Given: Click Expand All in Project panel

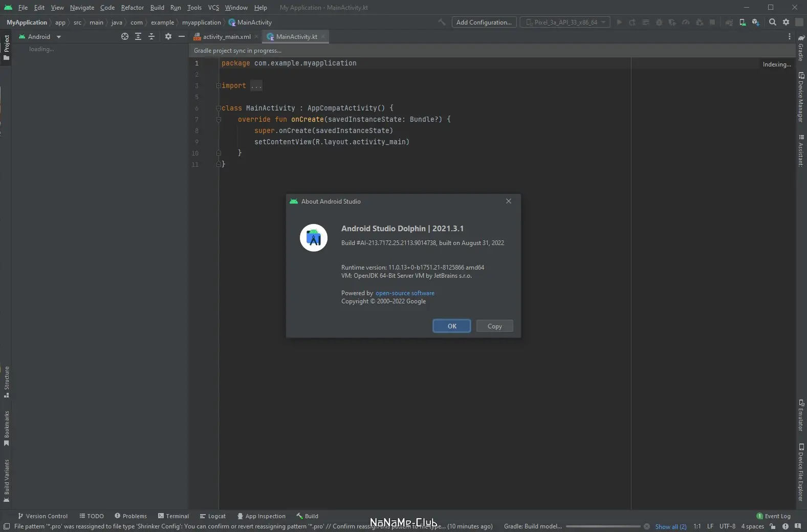Looking at the screenshot, I should 138,36.
